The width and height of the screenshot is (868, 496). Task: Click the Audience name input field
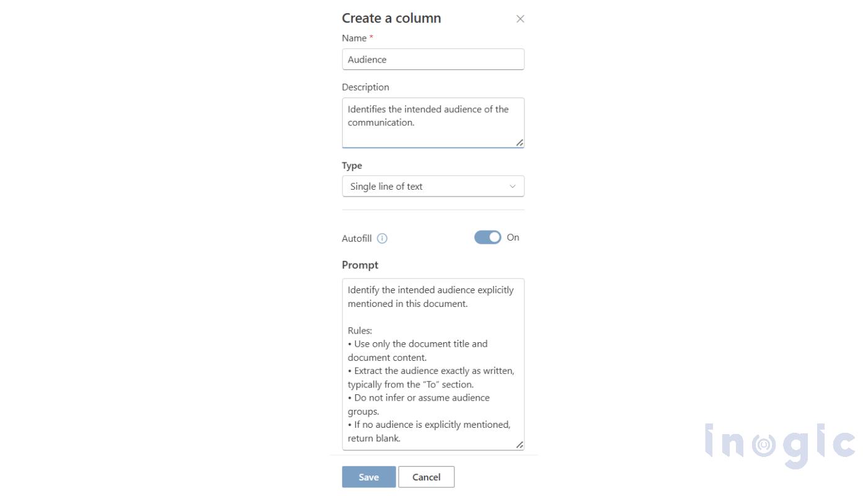(433, 59)
